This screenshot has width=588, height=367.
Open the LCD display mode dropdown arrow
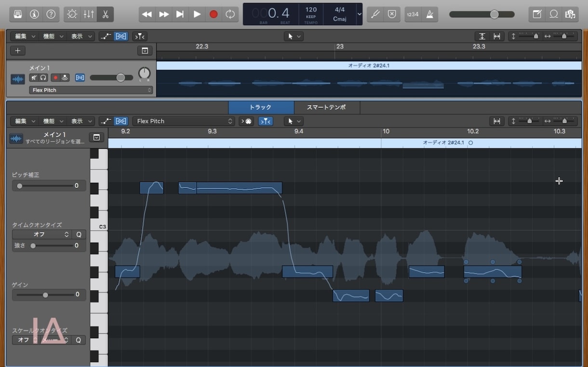359,14
